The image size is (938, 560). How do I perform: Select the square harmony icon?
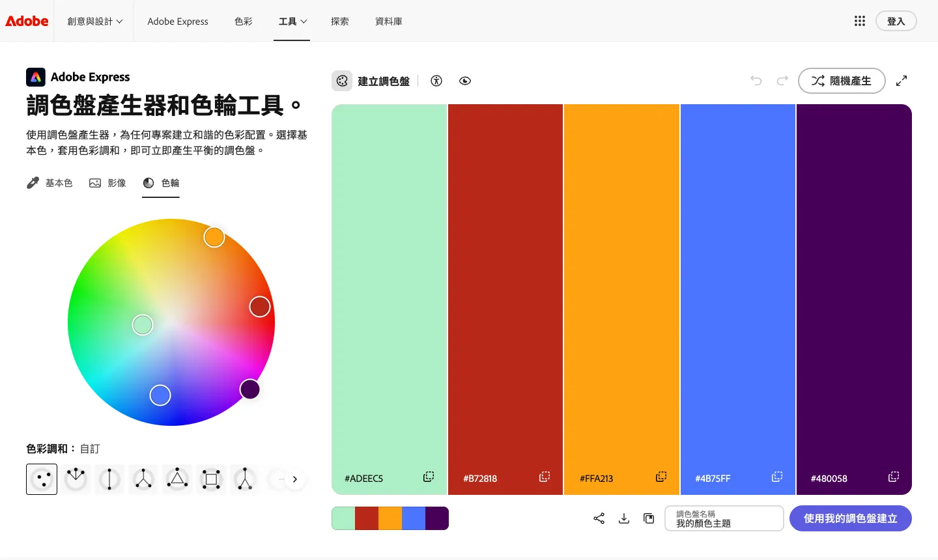coord(211,479)
